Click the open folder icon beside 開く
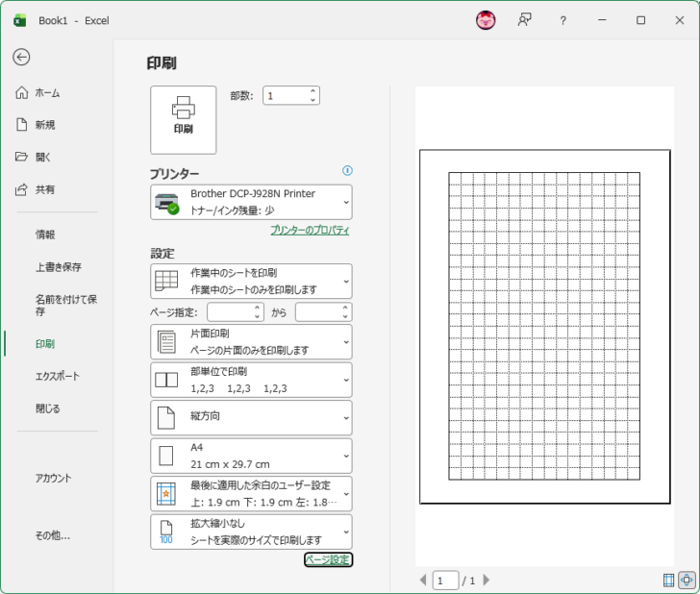 pos(21,157)
